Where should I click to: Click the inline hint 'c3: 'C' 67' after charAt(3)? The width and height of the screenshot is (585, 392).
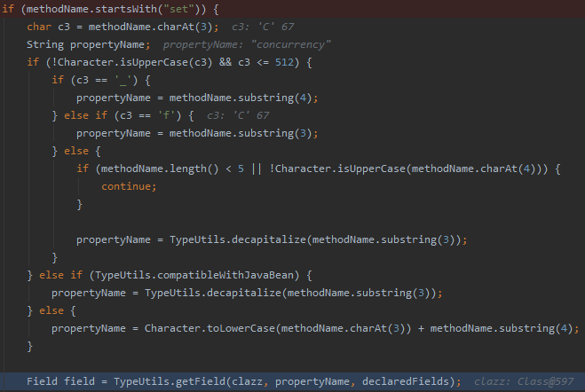(263, 27)
